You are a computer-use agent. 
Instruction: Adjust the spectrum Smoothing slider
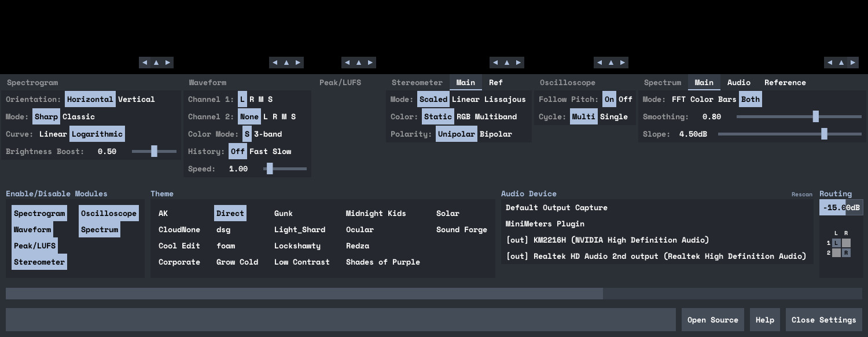(799, 116)
